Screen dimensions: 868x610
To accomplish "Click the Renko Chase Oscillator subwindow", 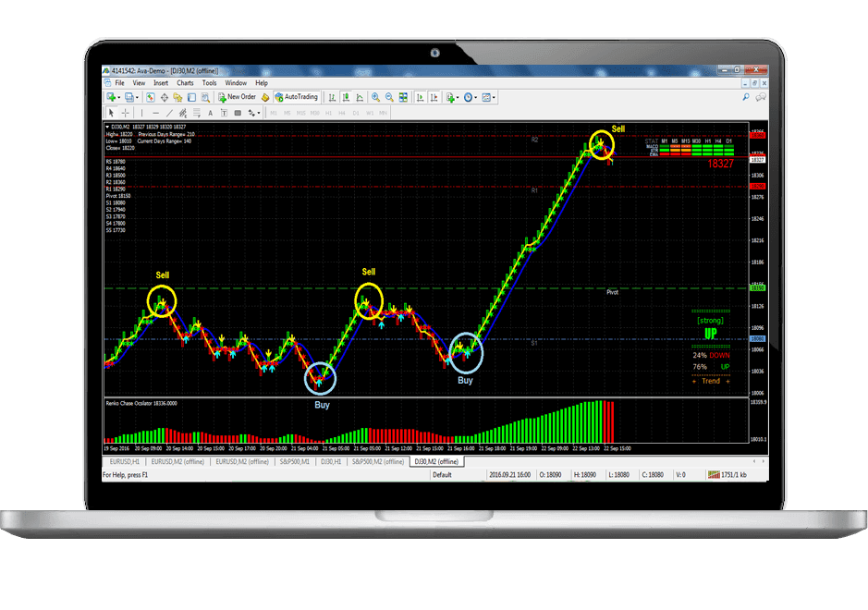I will (426, 421).
